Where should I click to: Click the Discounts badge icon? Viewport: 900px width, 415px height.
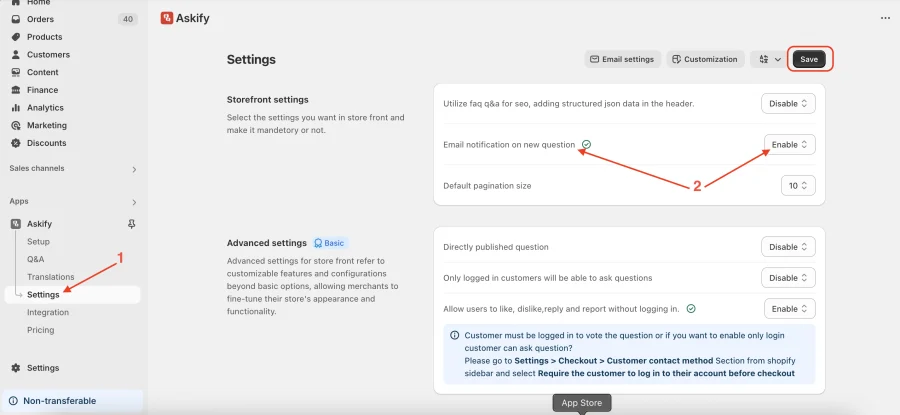16,143
